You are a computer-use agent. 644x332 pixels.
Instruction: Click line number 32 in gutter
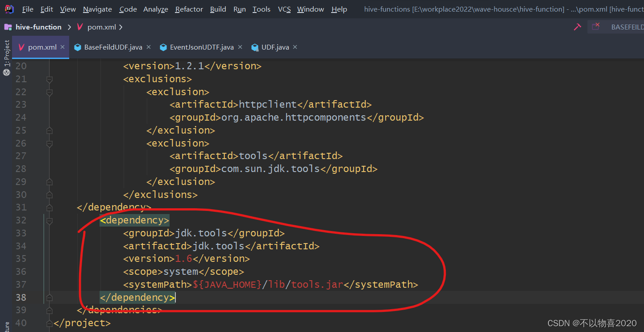tap(21, 220)
